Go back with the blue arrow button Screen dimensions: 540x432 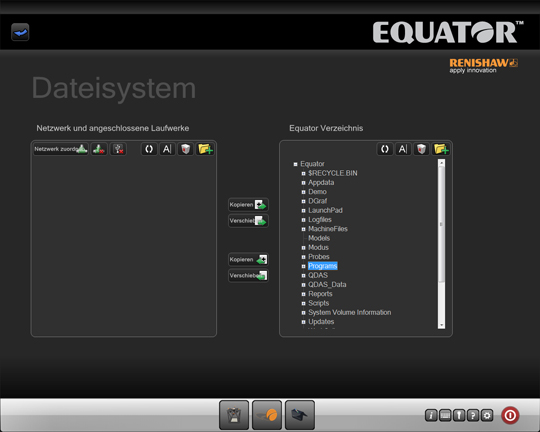point(20,32)
